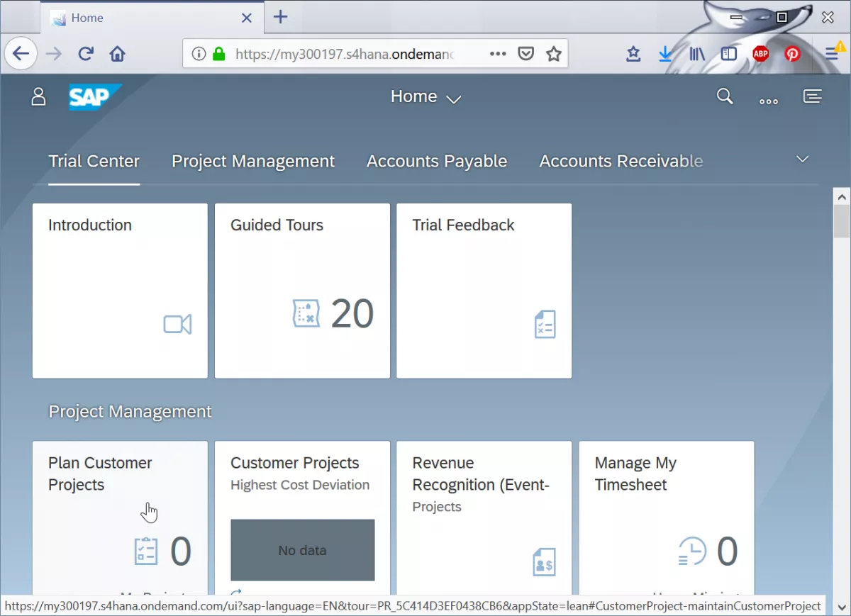
Task: Click the No data chart area
Action: [x=302, y=550]
